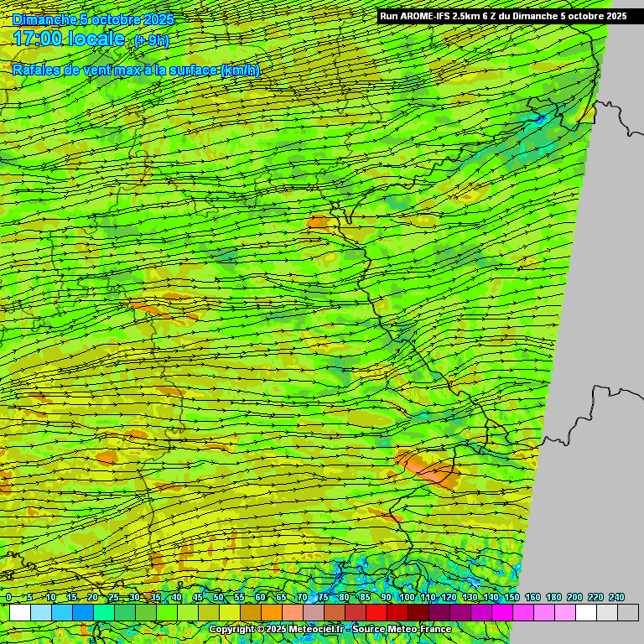Image resolution: width=644 pixels, height=644 pixels.
Task: Click the 200 label on the legend scale
Action: pyautogui.click(x=574, y=597)
